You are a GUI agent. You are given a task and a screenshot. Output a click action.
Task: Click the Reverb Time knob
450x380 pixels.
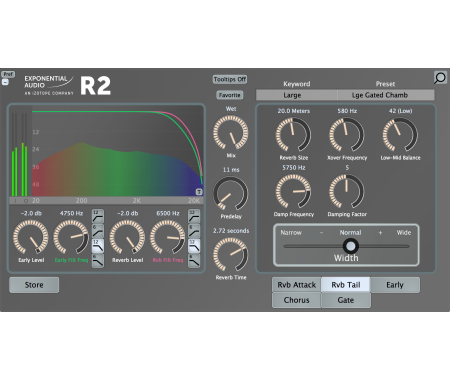click(x=231, y=254)
